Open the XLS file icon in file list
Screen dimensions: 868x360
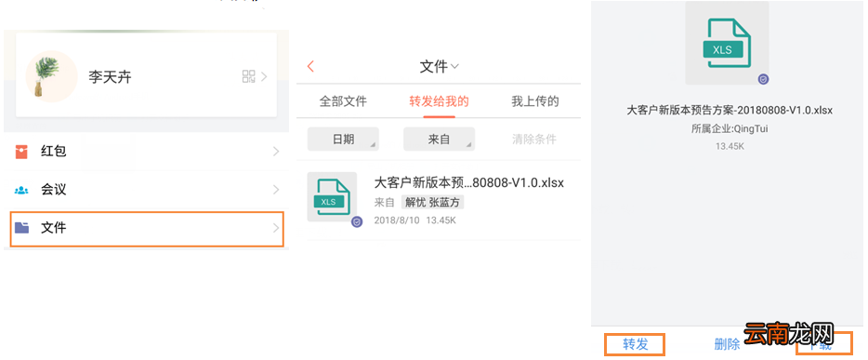[x=332, y=197]
